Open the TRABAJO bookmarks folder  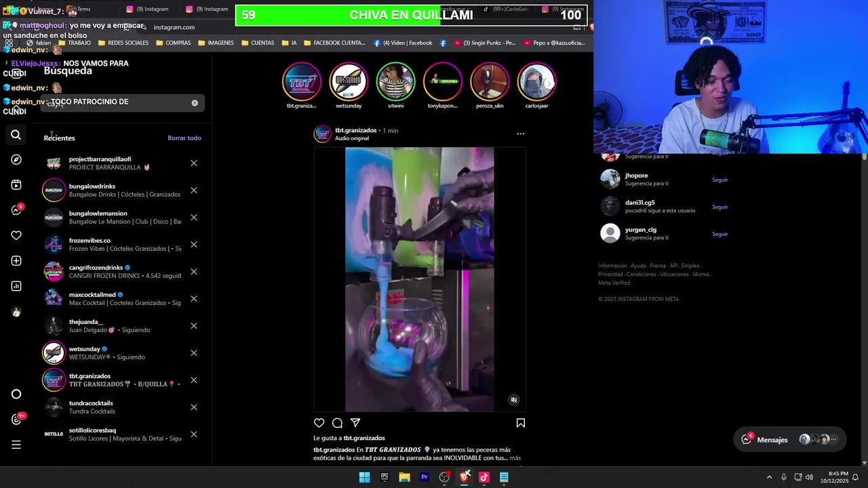coord(74,43)
